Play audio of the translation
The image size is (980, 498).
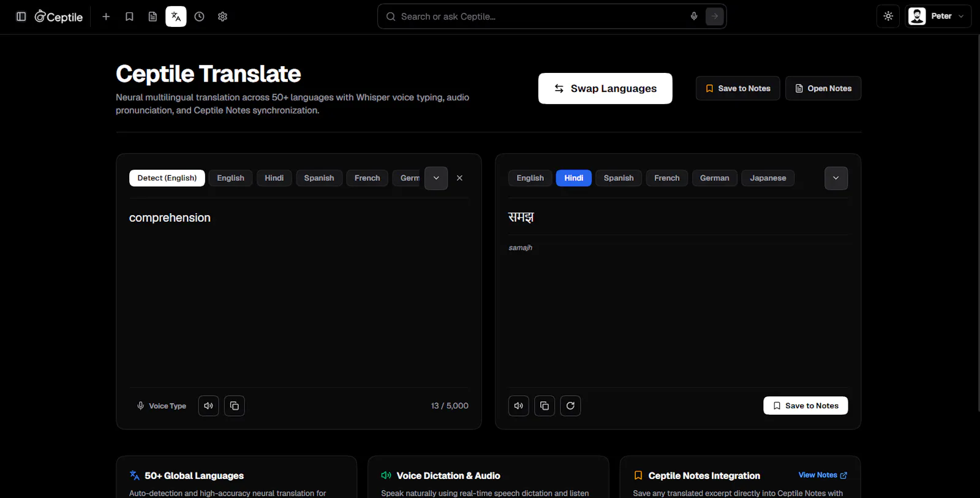pos(519,406)
